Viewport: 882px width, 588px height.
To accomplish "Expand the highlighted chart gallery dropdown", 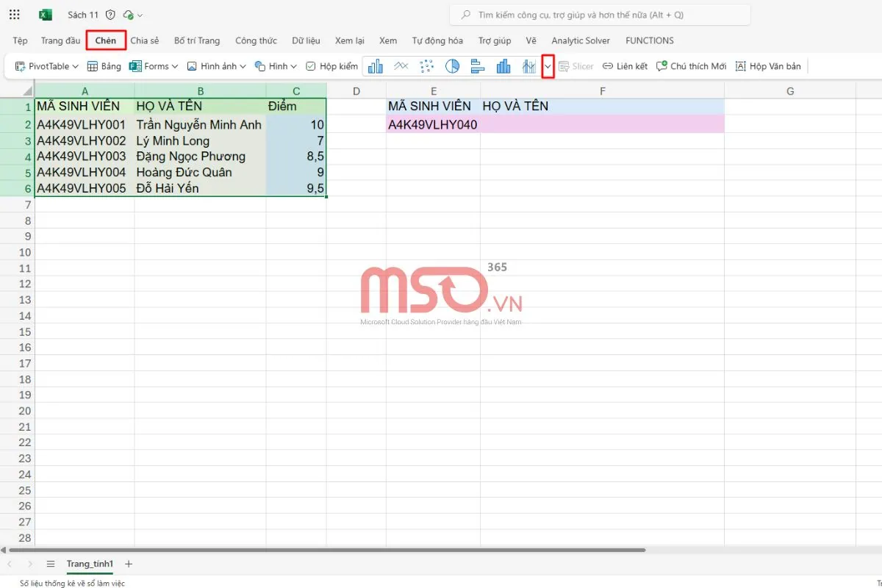I will click(x=548, y=66).
